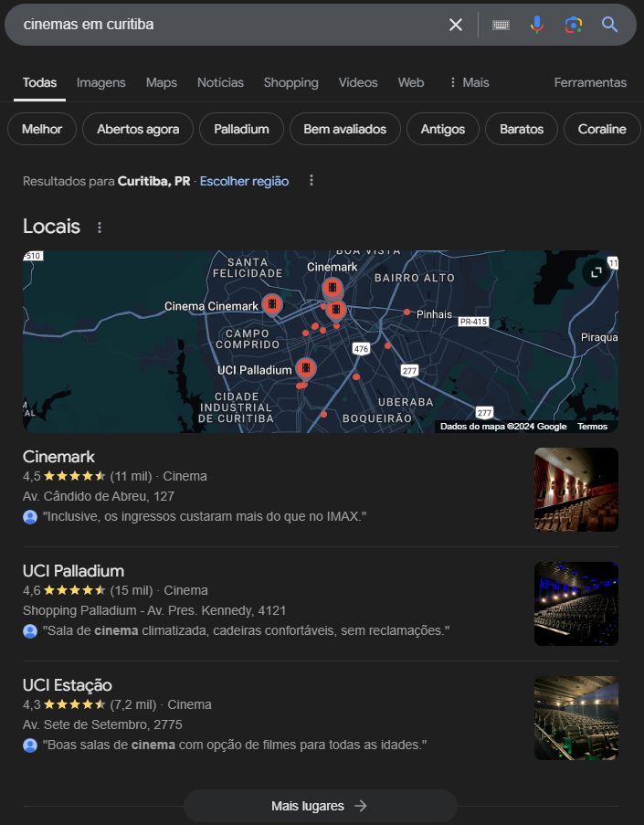The image size is (644, 825).
Task: Open location results options three-dot menu
Action: tap(311, 181)
